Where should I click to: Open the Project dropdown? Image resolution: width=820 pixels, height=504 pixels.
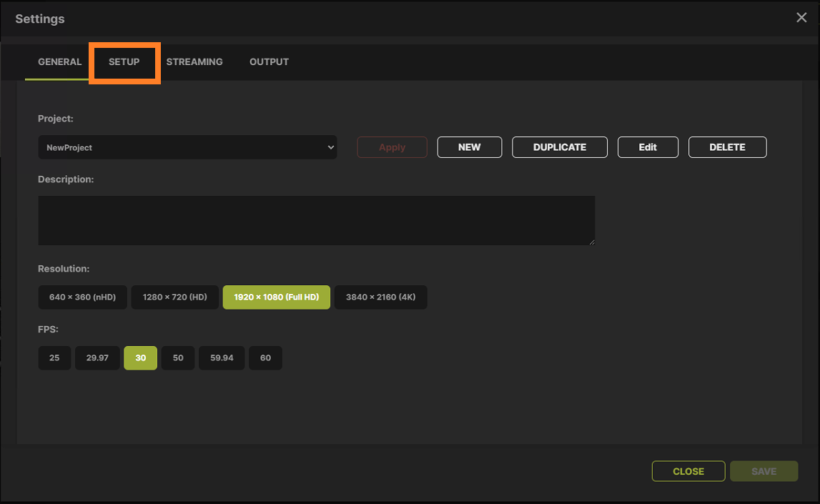[187, 147]
